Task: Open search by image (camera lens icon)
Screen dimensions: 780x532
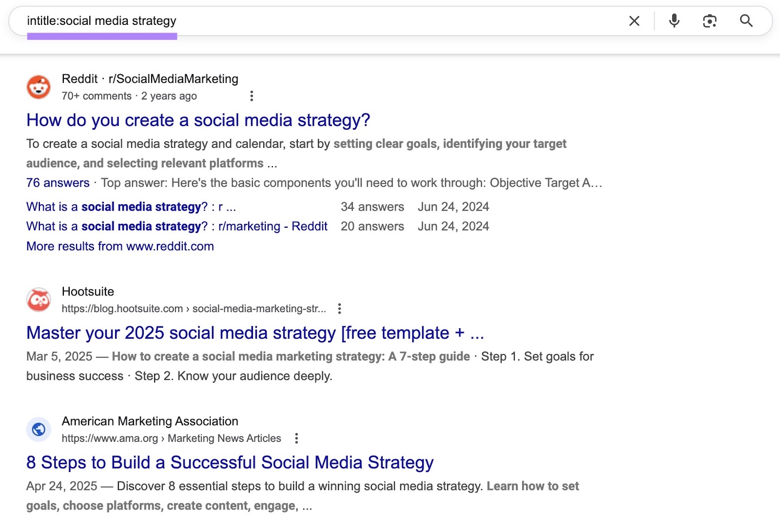Action: click(710, 21)
